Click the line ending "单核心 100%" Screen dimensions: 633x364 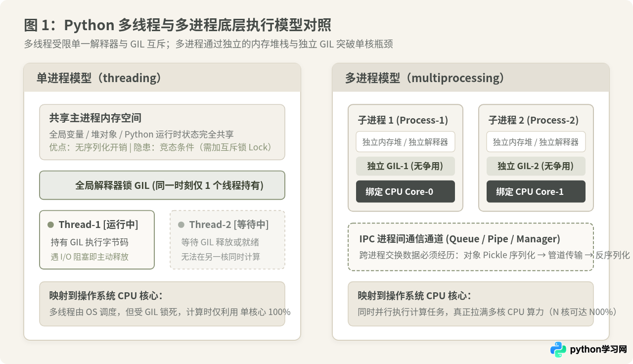pos(170,312)
